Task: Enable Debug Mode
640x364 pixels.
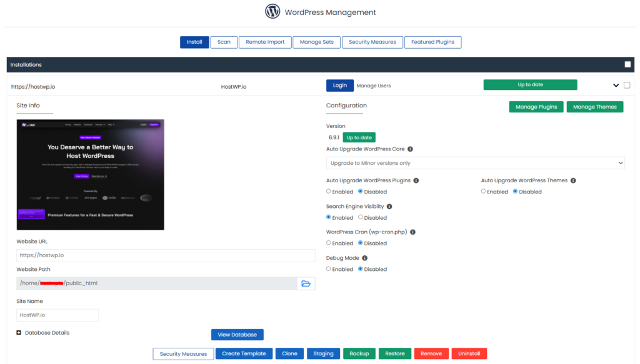Action: 329,269
